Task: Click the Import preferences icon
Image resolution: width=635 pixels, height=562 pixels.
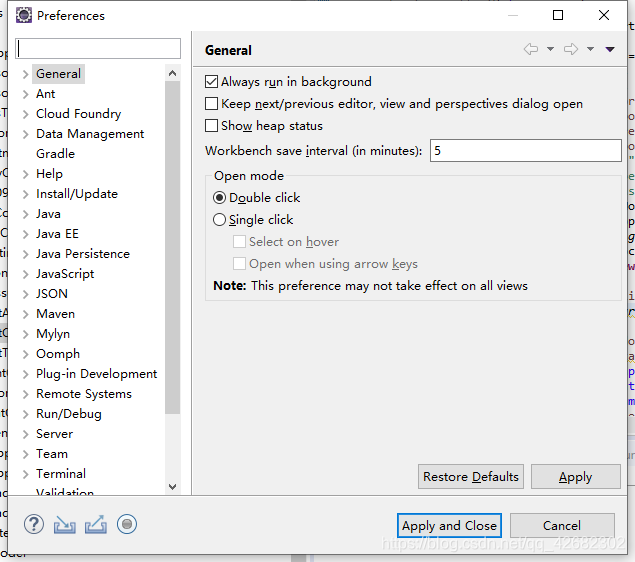Action: tap(65, 525)
